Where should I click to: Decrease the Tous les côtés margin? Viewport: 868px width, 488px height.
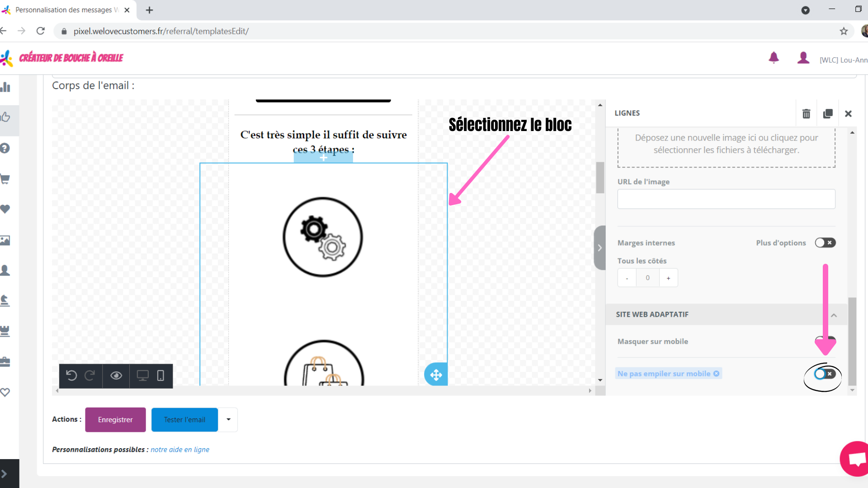tap(627, 278)
